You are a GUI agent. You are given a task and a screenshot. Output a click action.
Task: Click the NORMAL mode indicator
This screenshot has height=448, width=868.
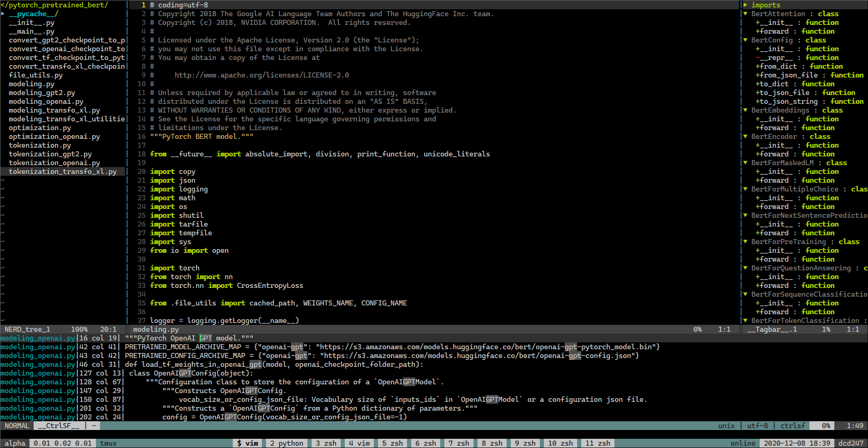[x=17, y=426]
